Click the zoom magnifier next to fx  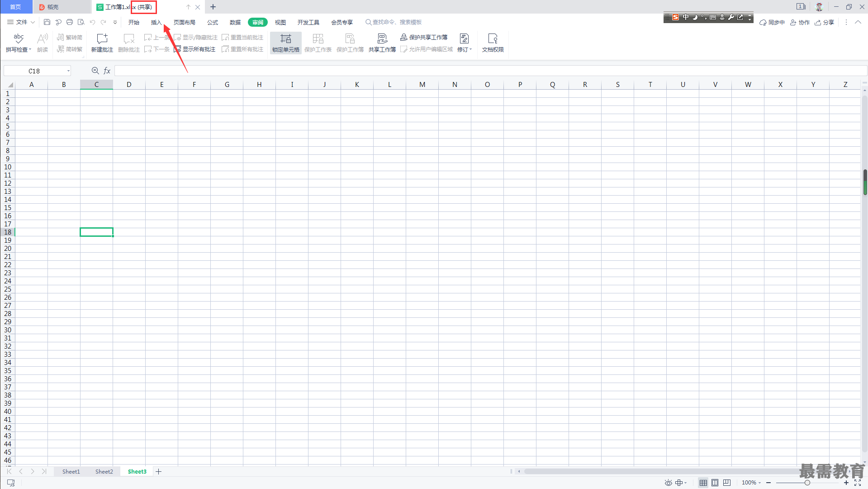pos(95,71)
